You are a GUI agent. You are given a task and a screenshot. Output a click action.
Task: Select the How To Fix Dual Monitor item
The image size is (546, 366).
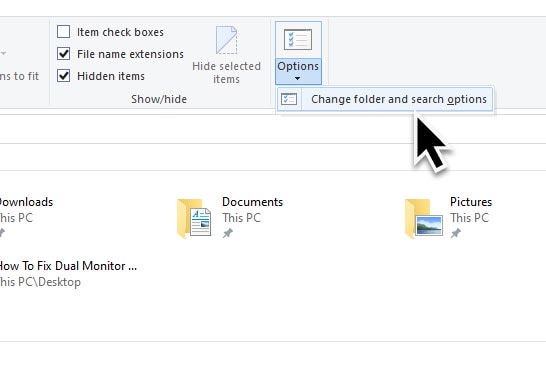point(68,274)
